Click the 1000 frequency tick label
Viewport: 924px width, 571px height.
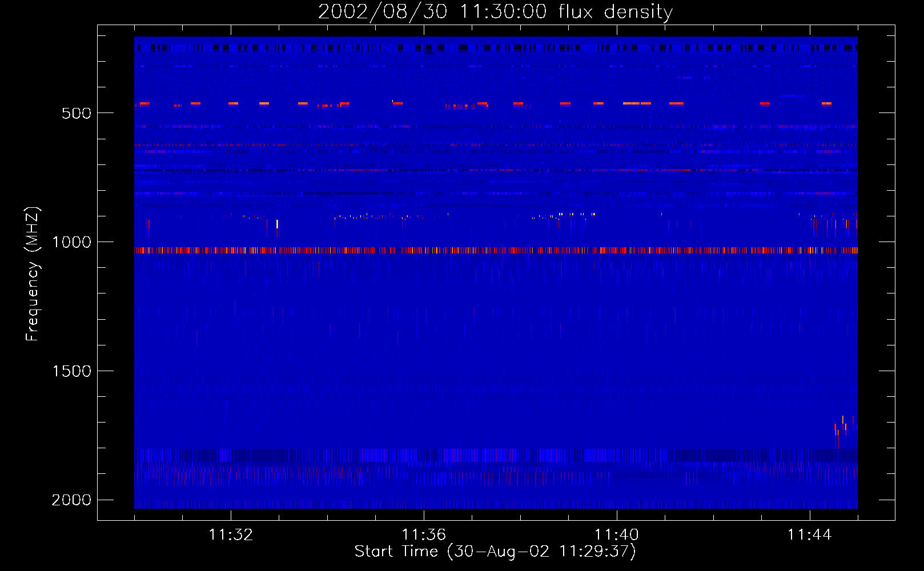pos(71,242)
